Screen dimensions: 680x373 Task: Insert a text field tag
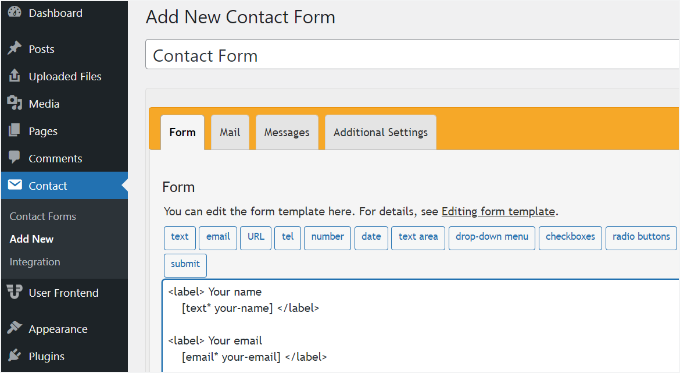click(x=180, y=237)
